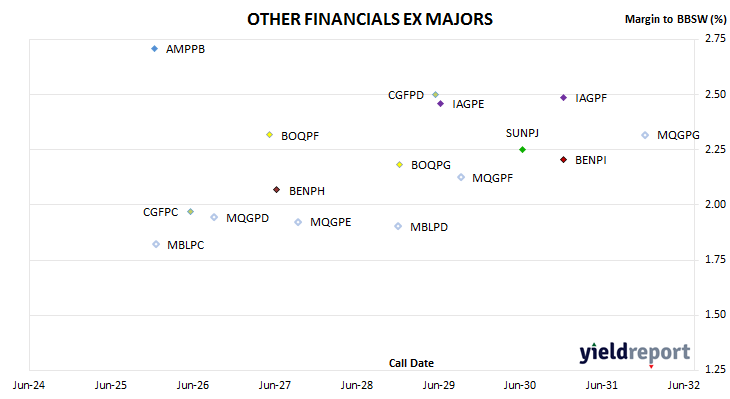Select the MQGPF hollow diamond marker
The height and width of the screenshot is (399, 730).
[461, 177]
